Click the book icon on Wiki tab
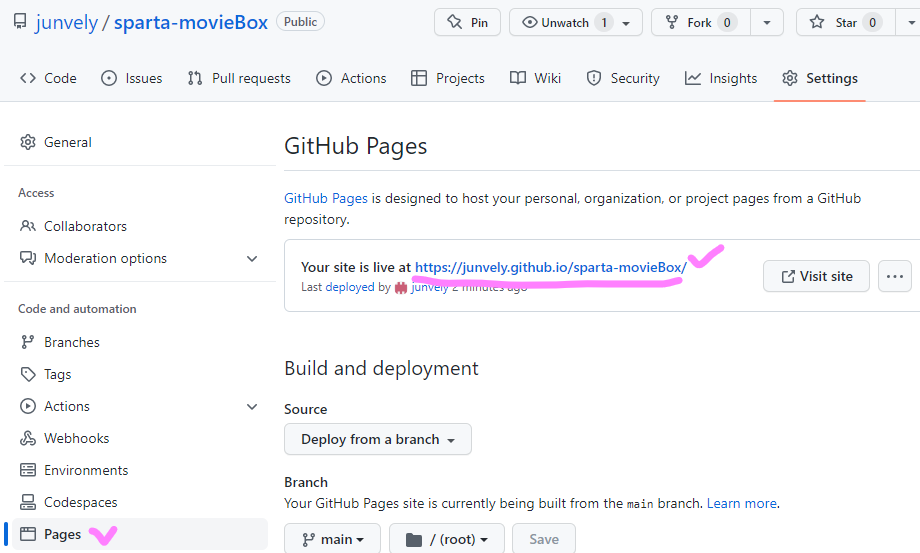The width and height of the screenshot is (920, 553). (518, 78)
